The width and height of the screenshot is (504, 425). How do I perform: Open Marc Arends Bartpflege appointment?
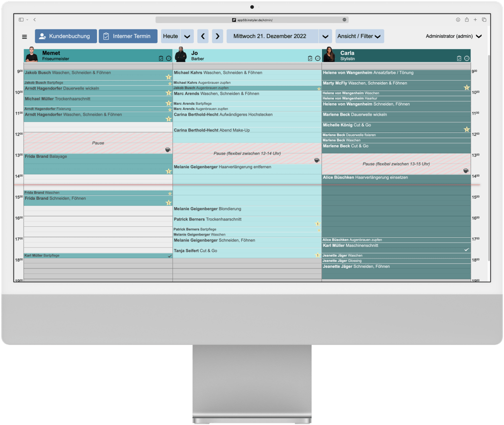[x=247, y=103]
